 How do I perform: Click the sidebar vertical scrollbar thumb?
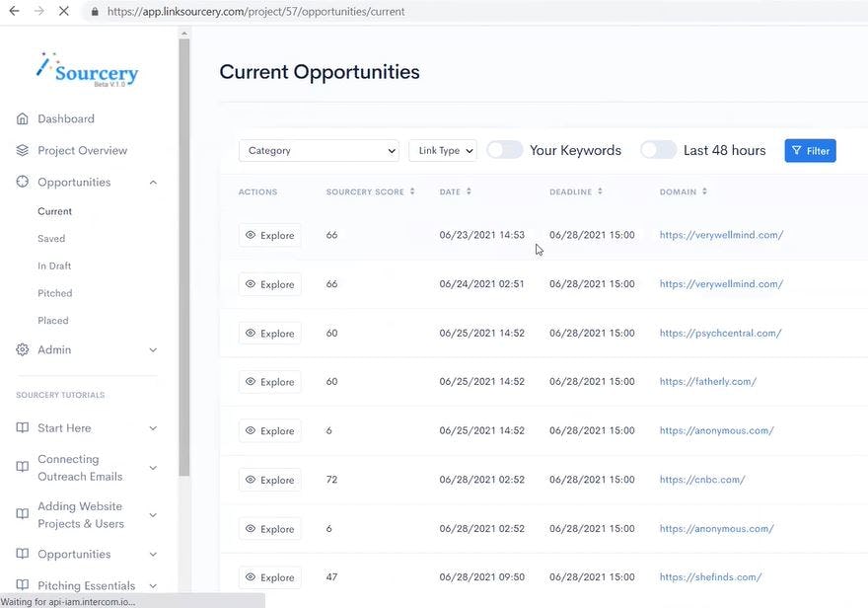pos(183,258)
